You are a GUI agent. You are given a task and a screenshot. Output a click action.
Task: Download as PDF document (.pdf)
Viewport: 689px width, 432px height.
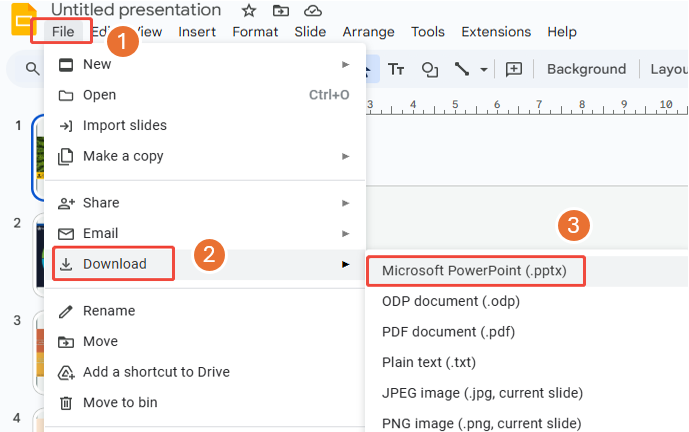[x=527, y=332]
